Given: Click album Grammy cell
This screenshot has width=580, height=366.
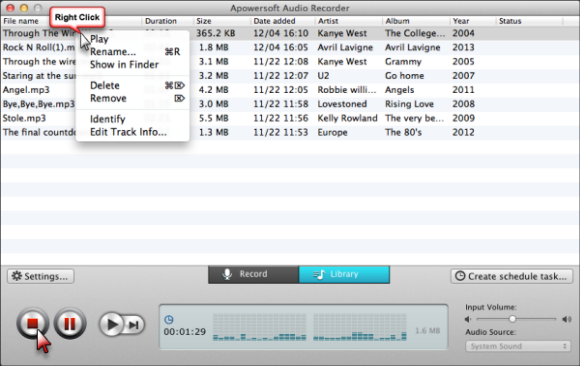Looking at the screenshot, I should click(x=403, y=62).
